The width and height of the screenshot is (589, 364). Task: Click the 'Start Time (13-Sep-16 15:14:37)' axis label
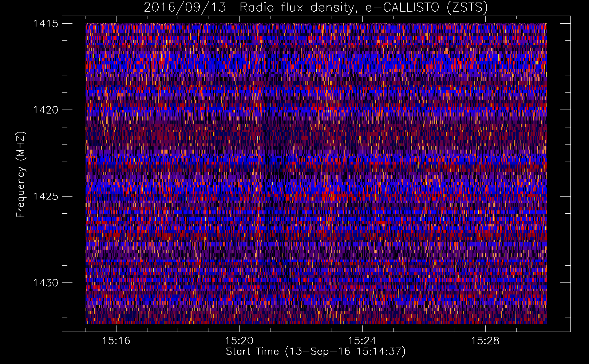point(316,352)
